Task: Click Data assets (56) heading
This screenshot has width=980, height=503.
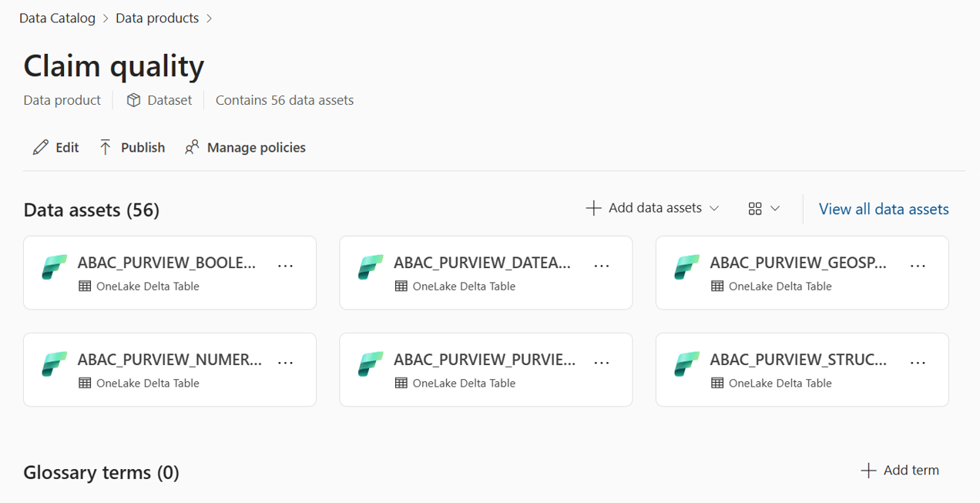Action: (x=92, y=210)
